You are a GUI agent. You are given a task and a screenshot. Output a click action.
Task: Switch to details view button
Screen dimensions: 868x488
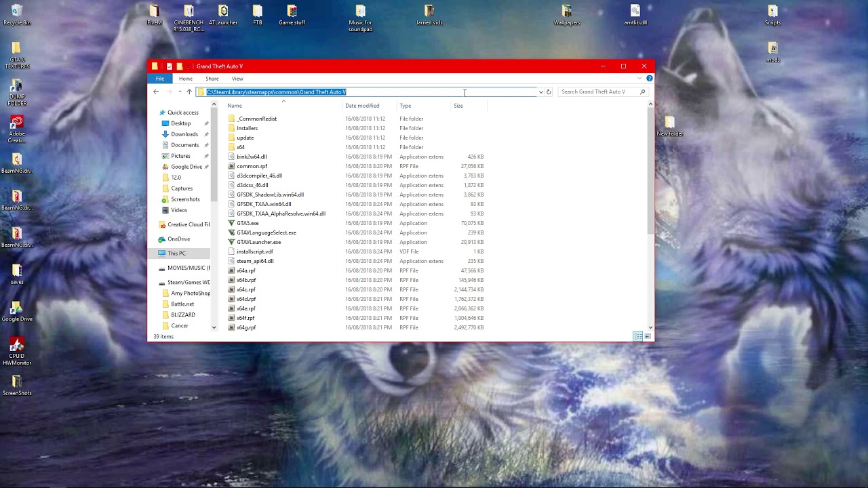pos(637,336)
